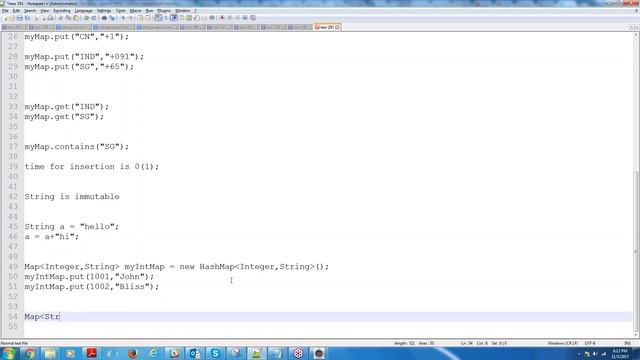This screenshot has height=360, width=640.
Task: Select the active new 291 tab
Action: point(326,27)
